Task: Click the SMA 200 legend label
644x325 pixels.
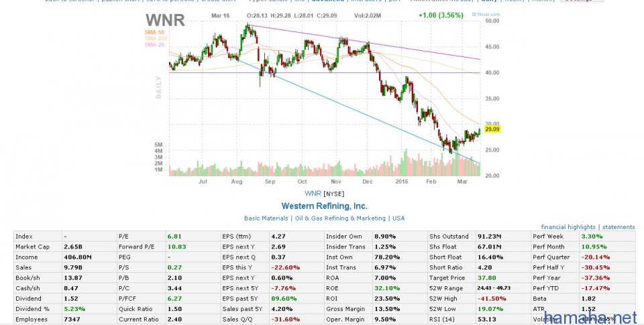Action: click(x=156, y=39)
